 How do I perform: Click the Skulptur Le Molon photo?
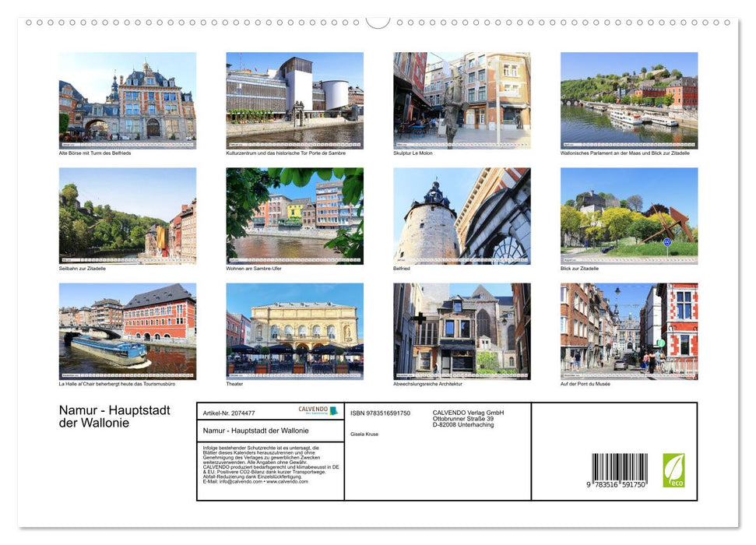[462, 100]
